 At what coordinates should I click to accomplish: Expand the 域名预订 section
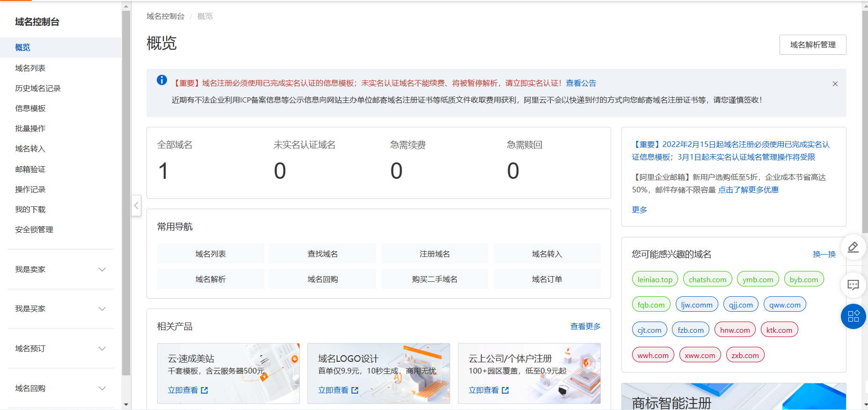(x=102, y=349)
